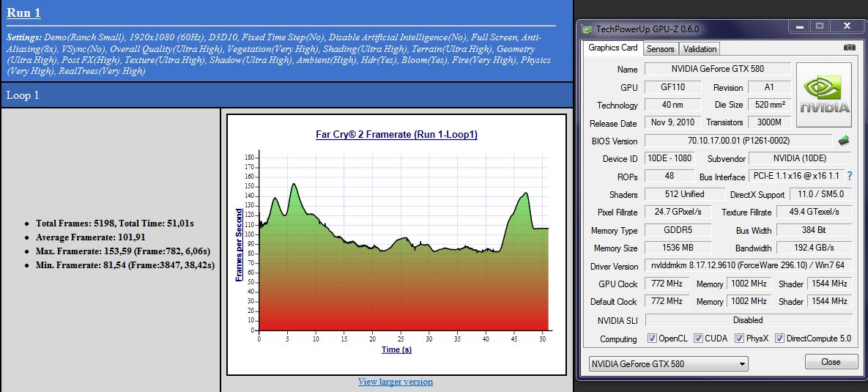
Task: Click the Default Clock field 772 MHz
Action: pyautogui.click(x=667, y=301)
